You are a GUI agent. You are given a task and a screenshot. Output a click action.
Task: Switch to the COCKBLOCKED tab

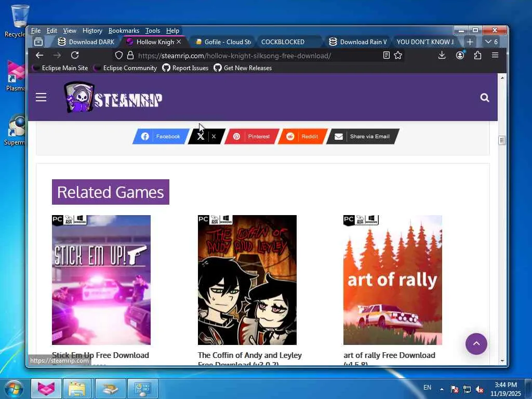289,42
